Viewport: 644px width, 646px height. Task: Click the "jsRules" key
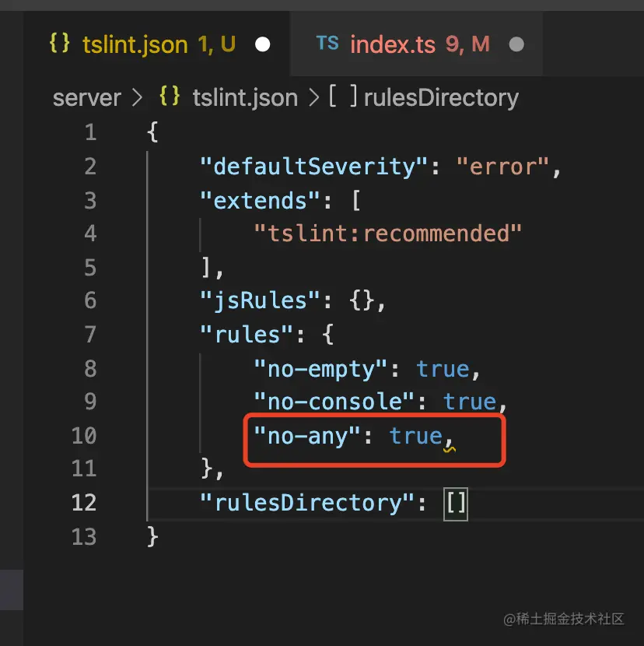260,300
